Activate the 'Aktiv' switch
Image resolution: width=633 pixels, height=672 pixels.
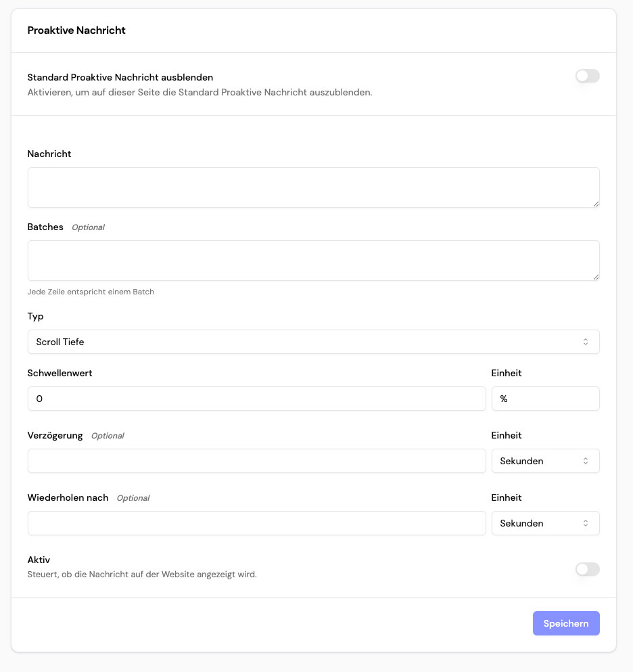coord(587,569)
